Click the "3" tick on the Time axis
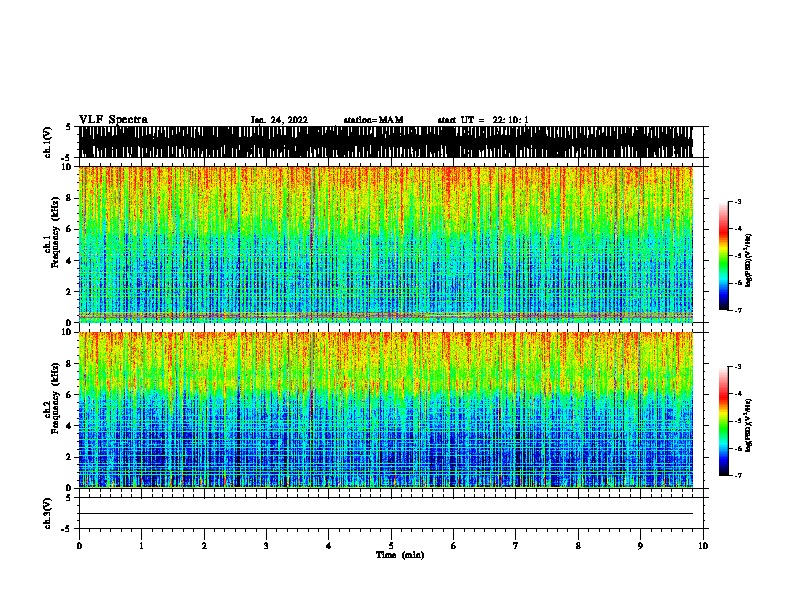This screenshot has height=612, width=792. point(266,546)
